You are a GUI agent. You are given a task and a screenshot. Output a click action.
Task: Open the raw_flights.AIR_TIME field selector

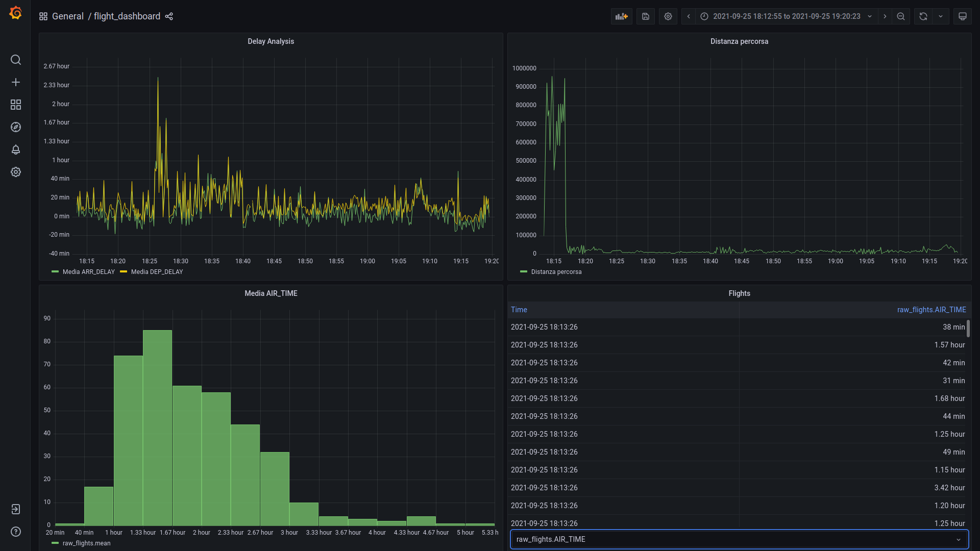(739, 539)
